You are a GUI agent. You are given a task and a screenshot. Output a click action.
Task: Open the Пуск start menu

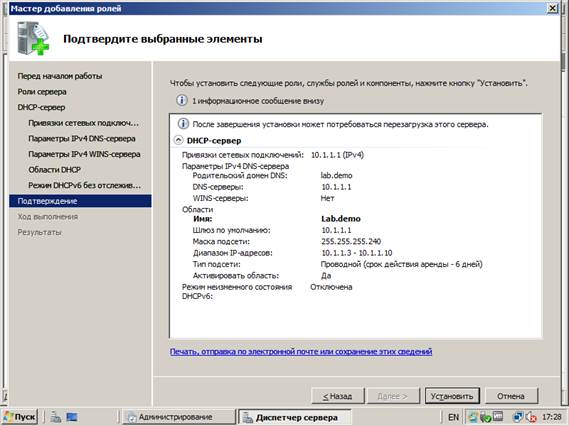20,417
